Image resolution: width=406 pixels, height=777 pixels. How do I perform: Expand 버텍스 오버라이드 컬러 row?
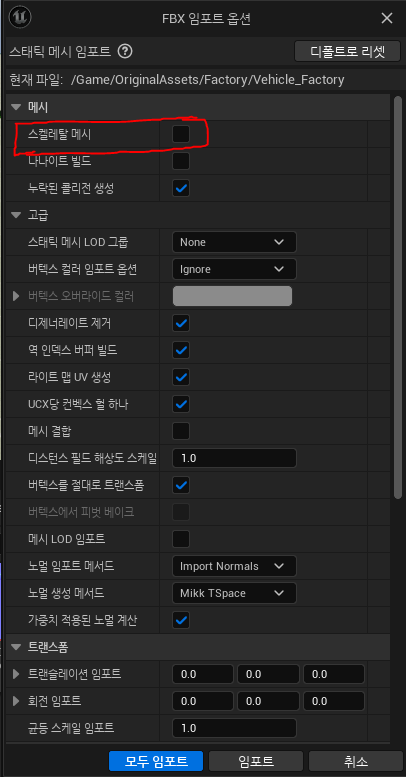pos(16,296)
